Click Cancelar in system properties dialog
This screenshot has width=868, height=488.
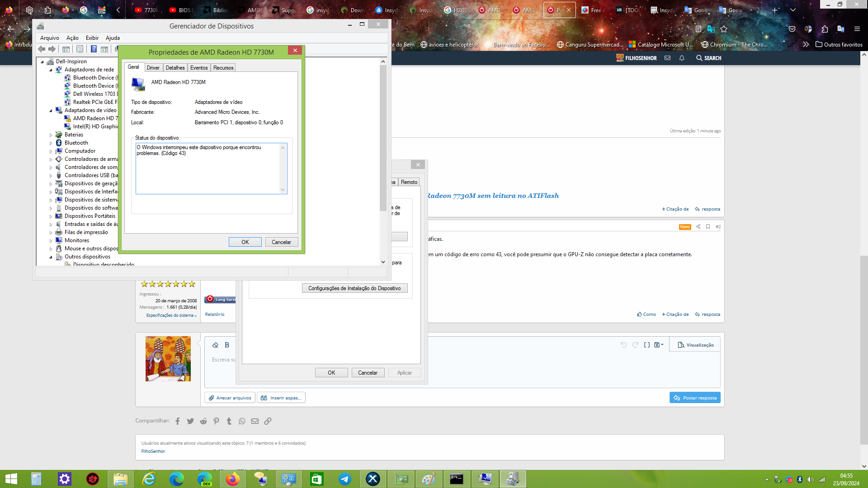coord(368,373)
